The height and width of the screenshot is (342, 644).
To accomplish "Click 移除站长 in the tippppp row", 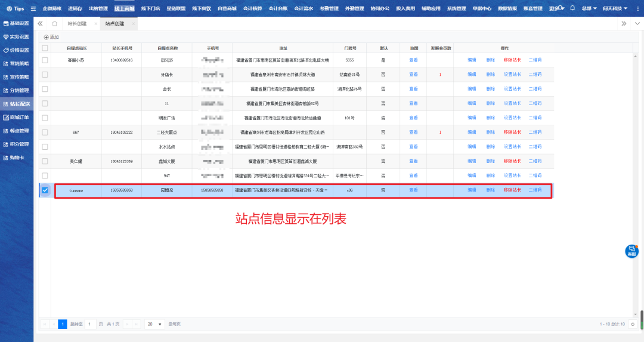I will pos(512,190).
